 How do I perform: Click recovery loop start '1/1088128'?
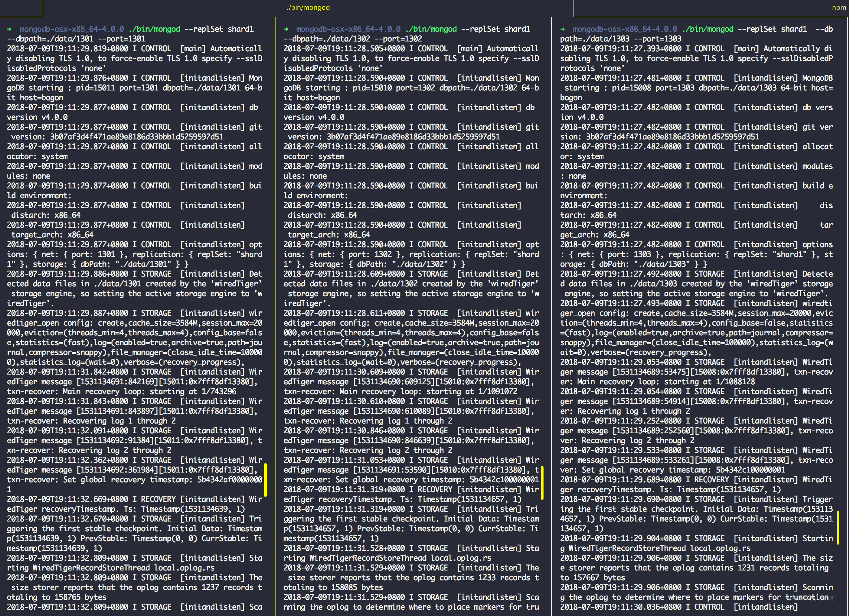(x=735, y=382)
